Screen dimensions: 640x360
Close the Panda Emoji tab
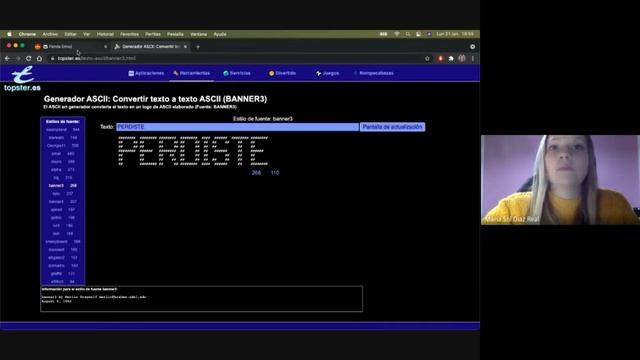105,47
